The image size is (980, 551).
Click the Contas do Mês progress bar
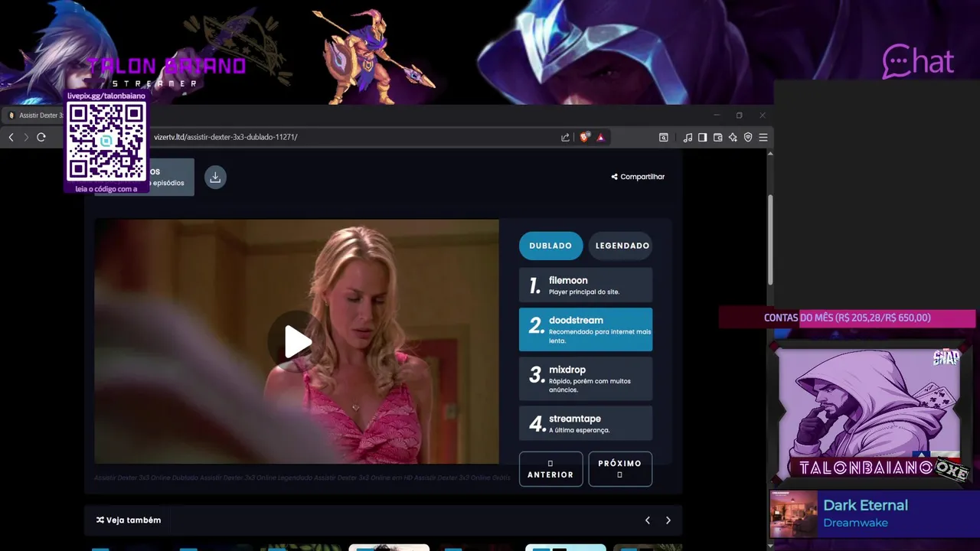847,318
